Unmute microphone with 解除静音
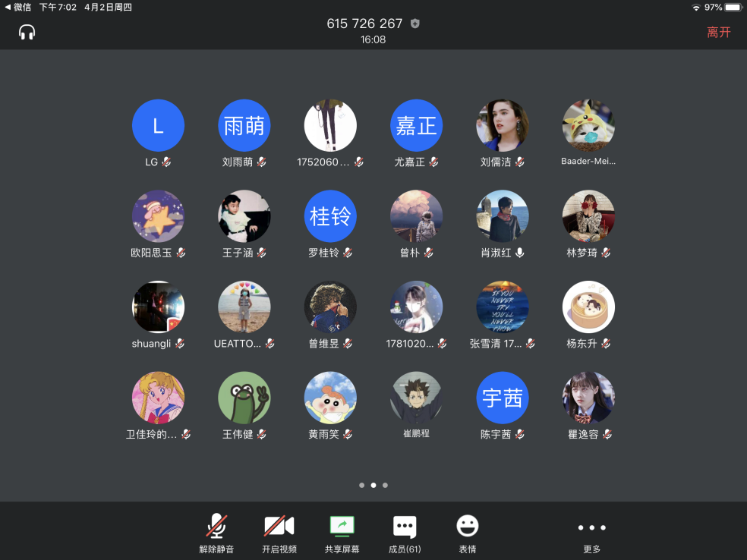 pyautogui.click(x=216, y=533)
